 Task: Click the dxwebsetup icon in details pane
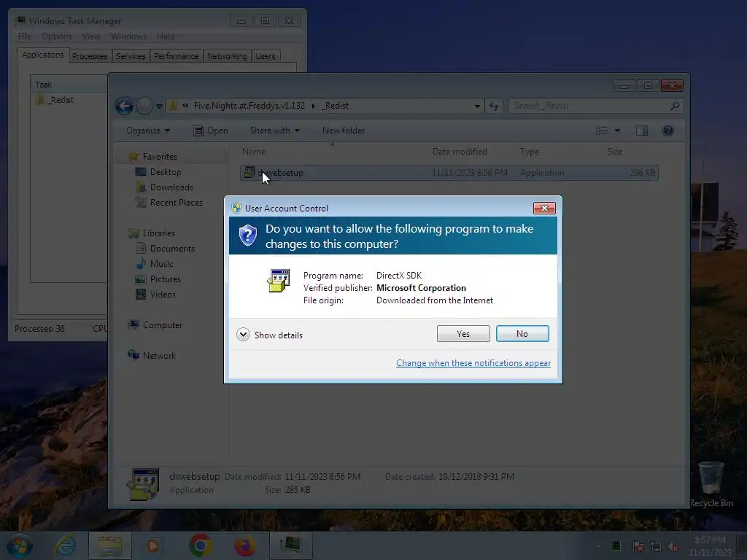143,484
